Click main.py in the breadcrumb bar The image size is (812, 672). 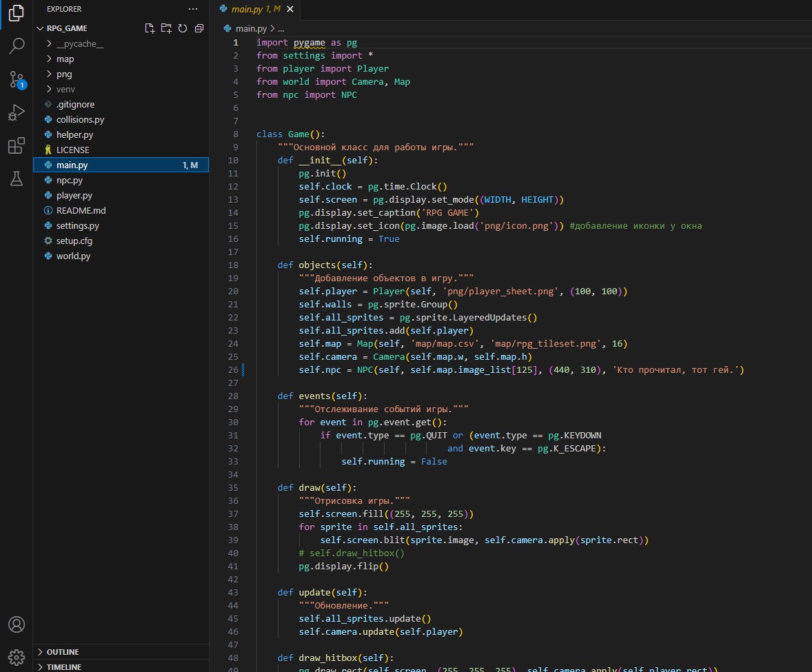click(x=250, y=28)
